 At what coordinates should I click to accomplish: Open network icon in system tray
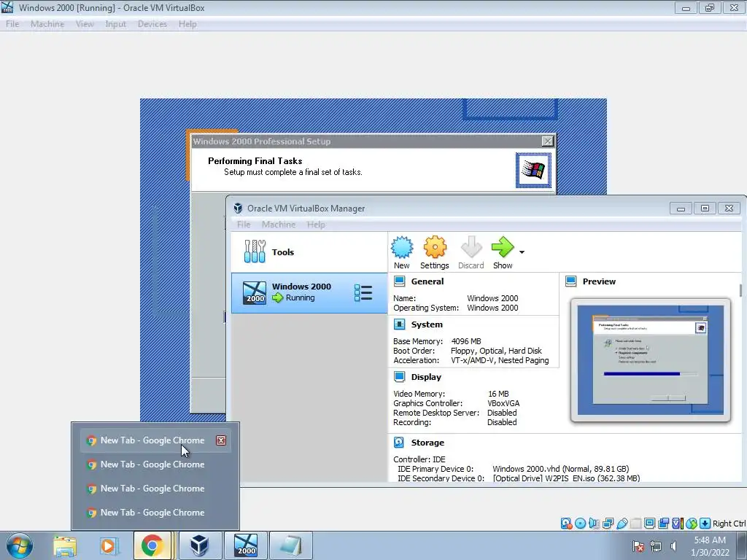(x=656, y=545)
